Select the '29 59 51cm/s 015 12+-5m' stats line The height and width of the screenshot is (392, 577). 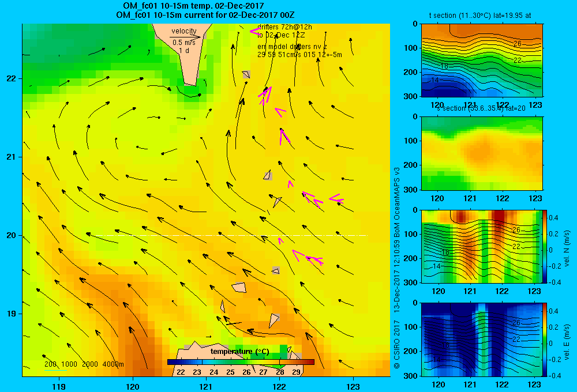[x=299, y=54]
